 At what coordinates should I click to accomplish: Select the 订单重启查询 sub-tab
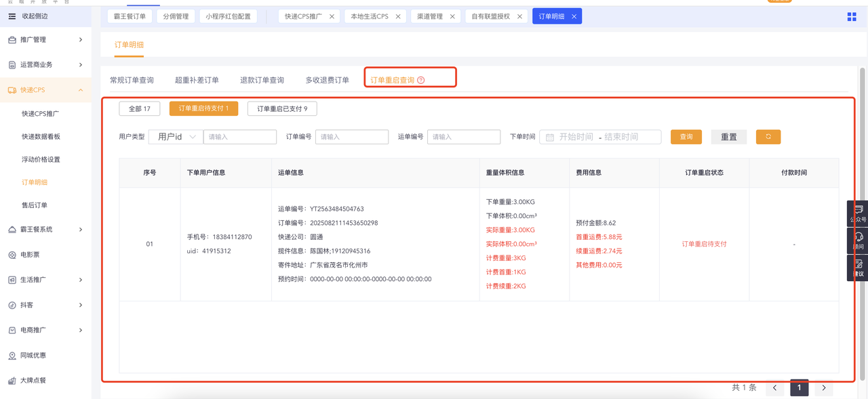tap(392, 80)
